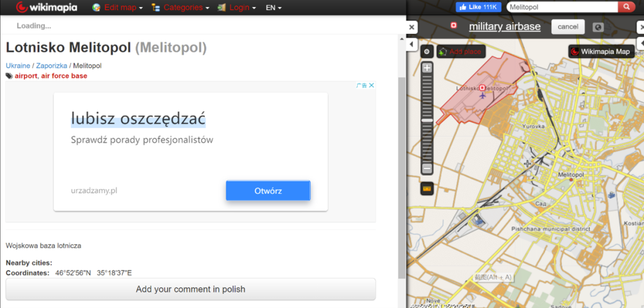Click the Lotnisko Melitopol page title
The height and width of the screenshot is (308, 644).
tap(106, 48)
